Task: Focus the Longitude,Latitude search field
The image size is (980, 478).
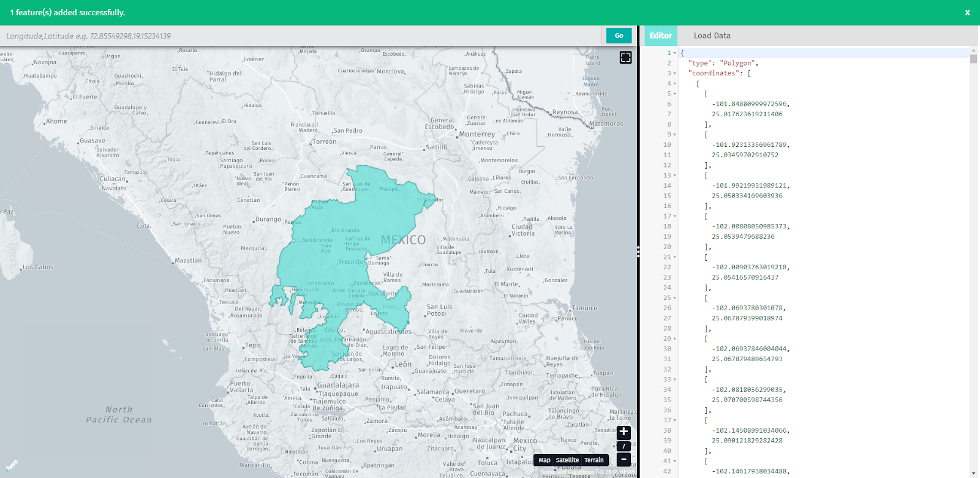Action: tap(300, 35)
